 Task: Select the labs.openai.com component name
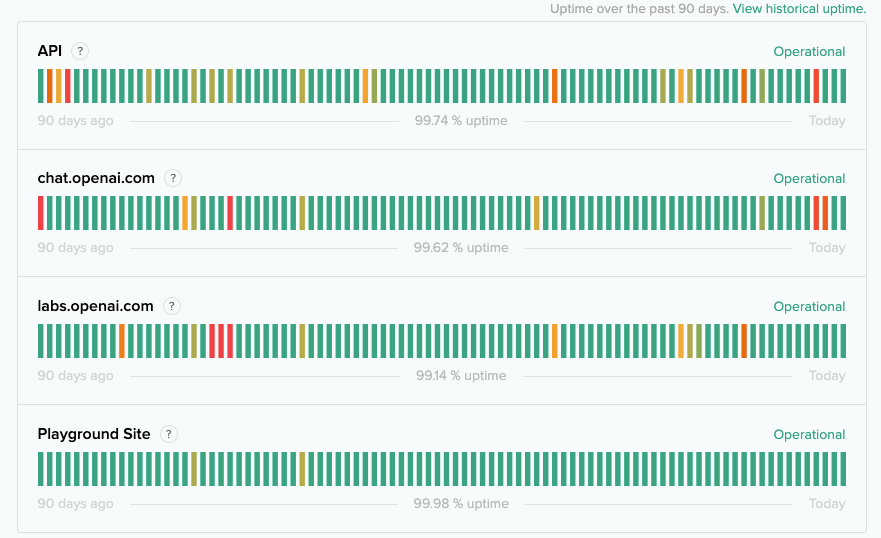[96, 306]
